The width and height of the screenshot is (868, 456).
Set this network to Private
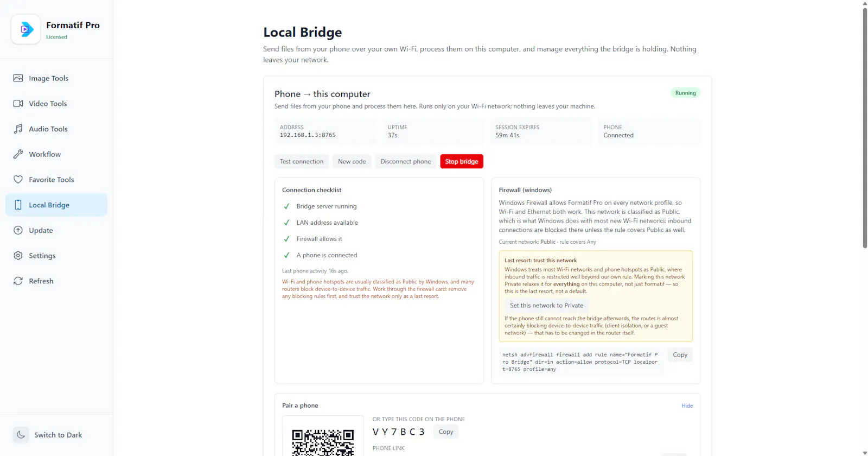[x=547, y=305]
